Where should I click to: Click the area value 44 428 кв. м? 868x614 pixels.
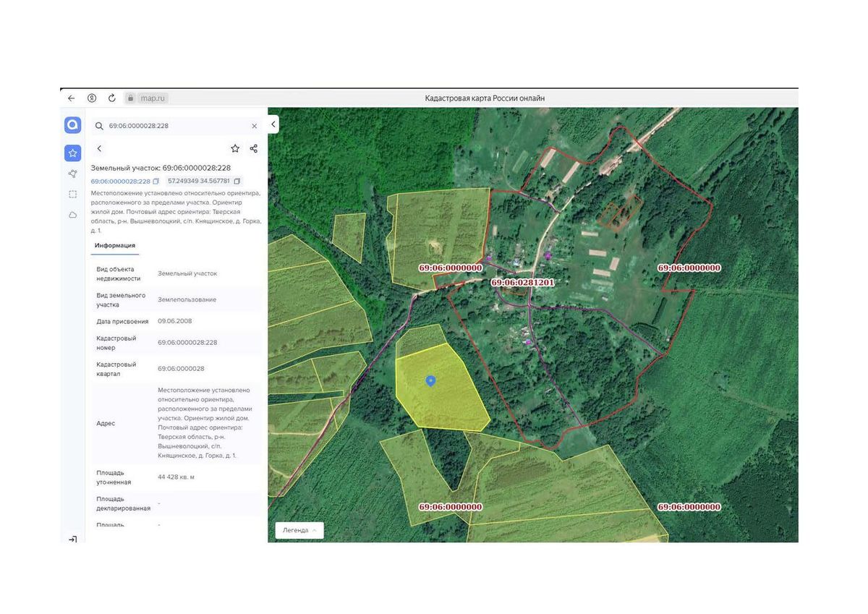point(176,477)
